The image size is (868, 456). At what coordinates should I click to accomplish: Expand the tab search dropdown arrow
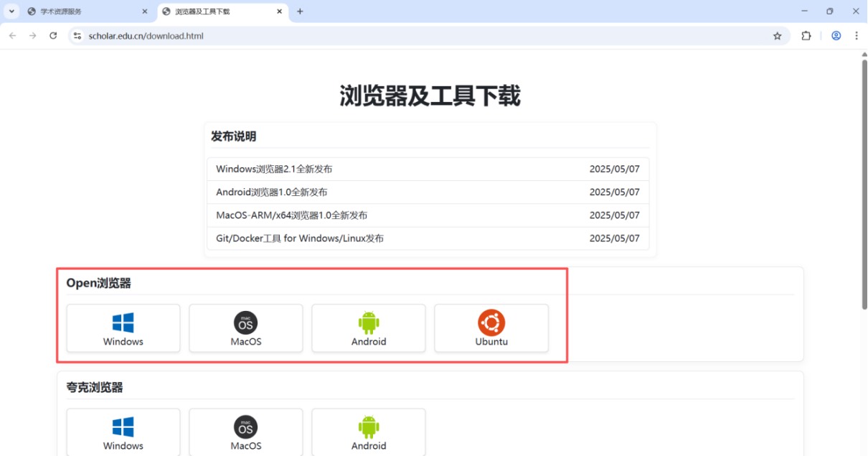(11, 11)
